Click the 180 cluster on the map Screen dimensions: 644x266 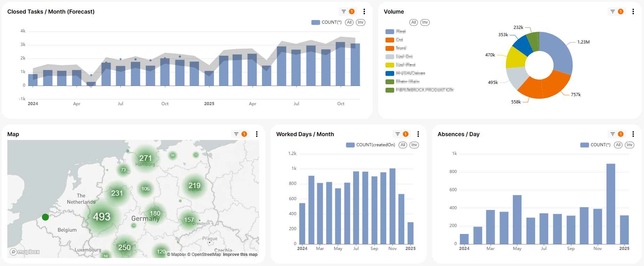pyautogui.click(x=155, y=213)
